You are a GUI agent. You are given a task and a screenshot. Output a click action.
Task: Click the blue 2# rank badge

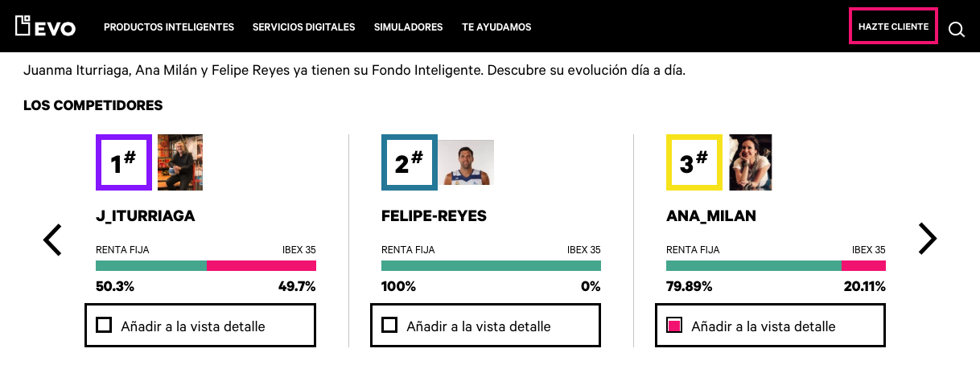tap(410, 162)
